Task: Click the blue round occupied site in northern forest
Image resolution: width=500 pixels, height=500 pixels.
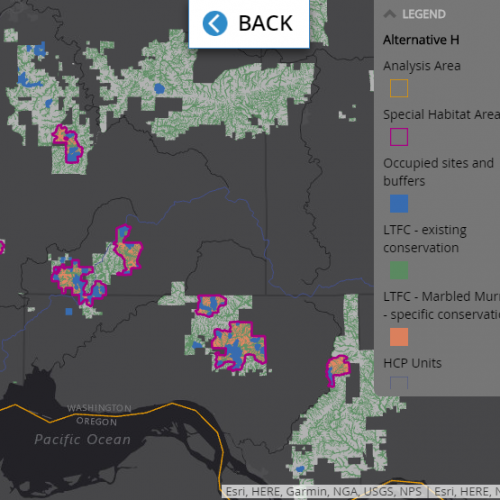Action: pos(159,89)
